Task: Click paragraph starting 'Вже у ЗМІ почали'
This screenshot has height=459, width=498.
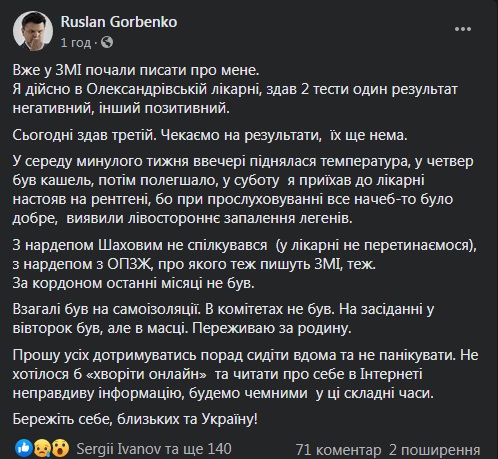Action: pyautogui.click(x=235, y=89)
